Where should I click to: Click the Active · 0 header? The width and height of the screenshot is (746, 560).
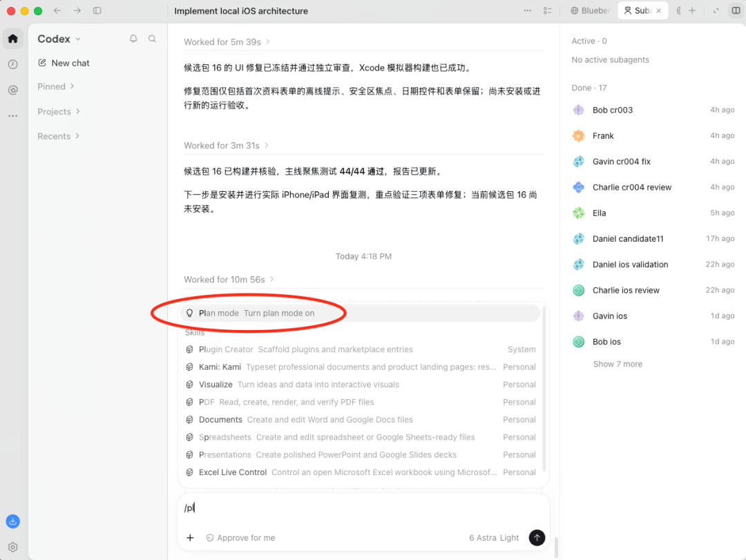589,41
